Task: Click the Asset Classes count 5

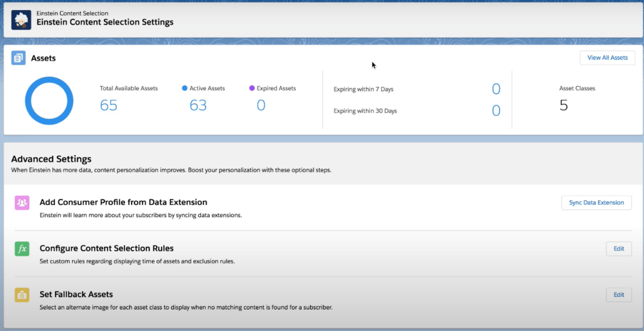Action: 563,105
